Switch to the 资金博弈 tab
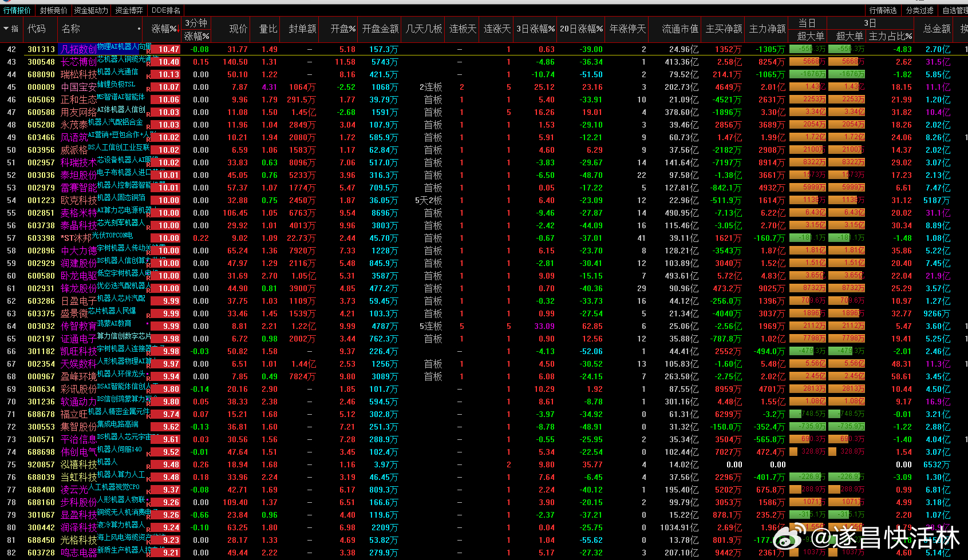This screenshot has height=560, width=968. coord(129,10)
